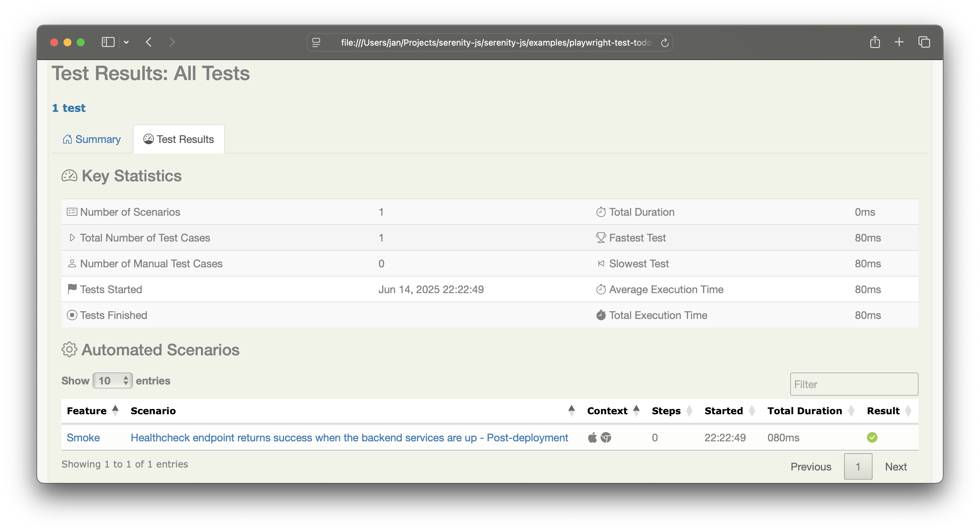Click the page reader icon in address bar
This screenshot has width=980, height=532.
point(316,42)
